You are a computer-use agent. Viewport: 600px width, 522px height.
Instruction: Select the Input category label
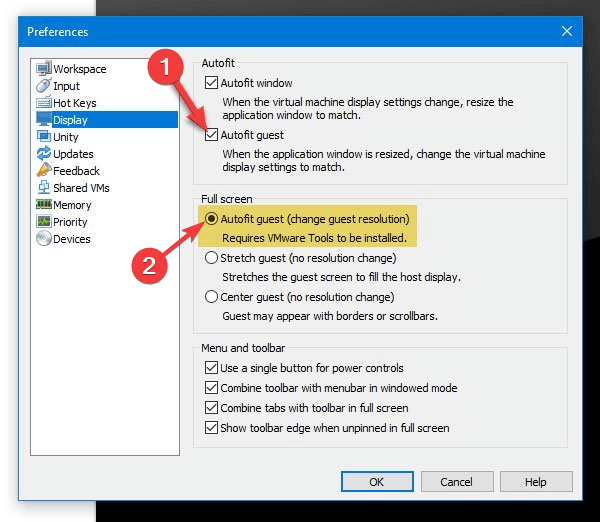67,86
